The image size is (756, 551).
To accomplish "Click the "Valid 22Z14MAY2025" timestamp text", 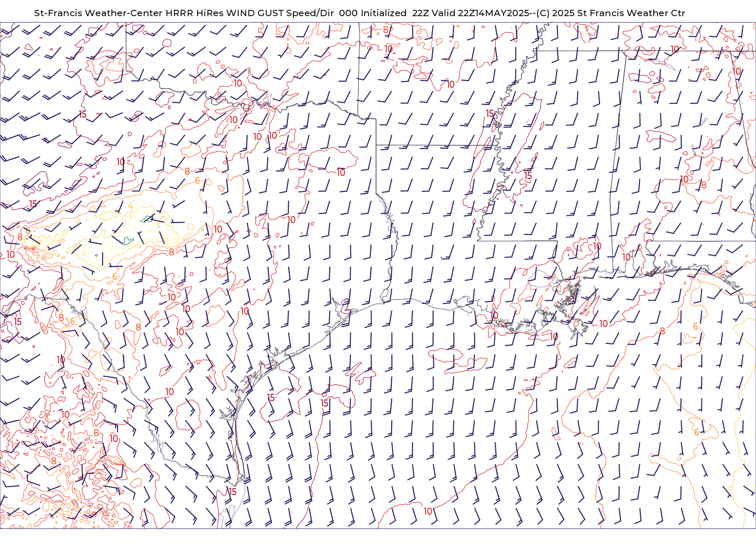I will pos(480,13).
